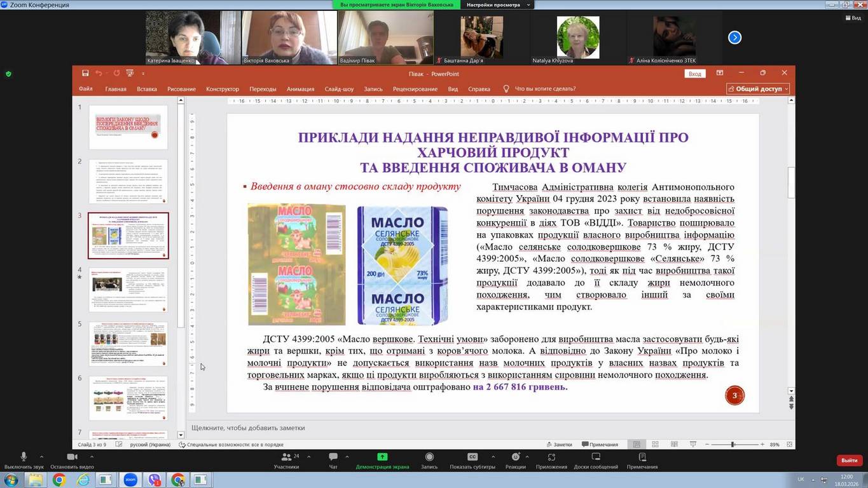Image resolution: width=868 pixels, height=488 pixels.
Task: Open the Настройки просмотра dropdown
Action: point(497,5)
